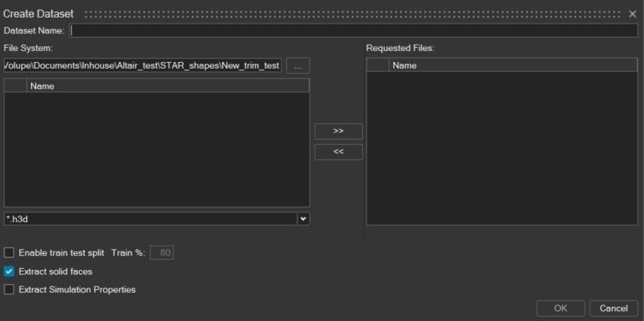Check Extract Simulation Properties

coord(9,289)
